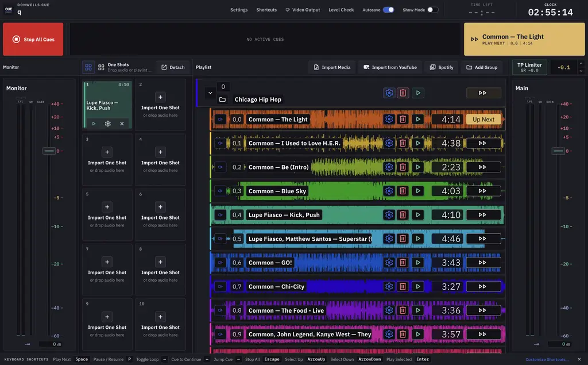Click the Monitor volume fader handle

coord(49,151)
